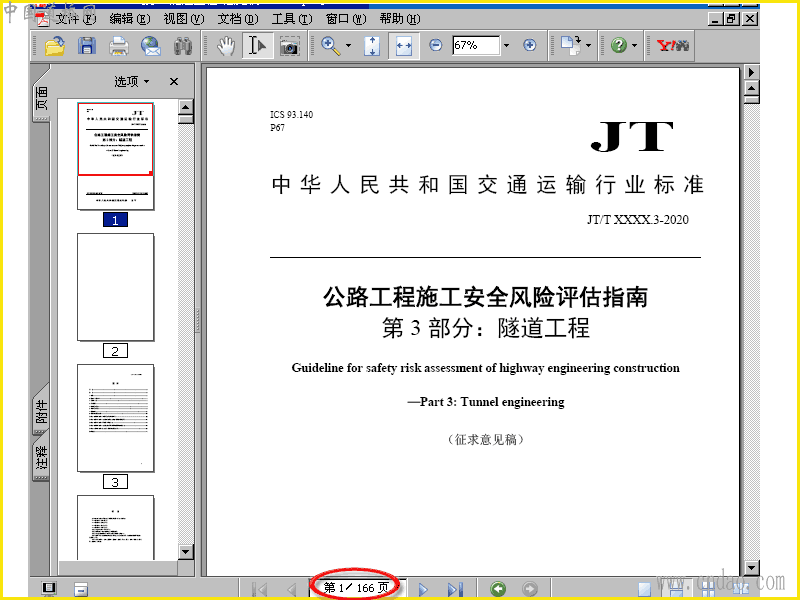Select the page 3 thumbnail
Screen dimensions: 800x600
[115, 418]
